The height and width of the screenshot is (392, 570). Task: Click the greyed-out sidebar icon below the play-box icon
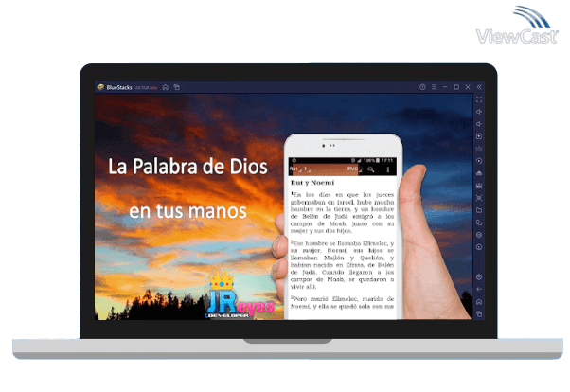[x=479, y=149]
